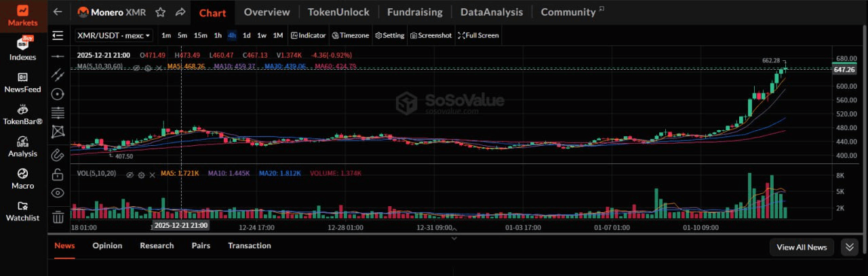Open VOL indicator settings gear

tap(141, 174)
